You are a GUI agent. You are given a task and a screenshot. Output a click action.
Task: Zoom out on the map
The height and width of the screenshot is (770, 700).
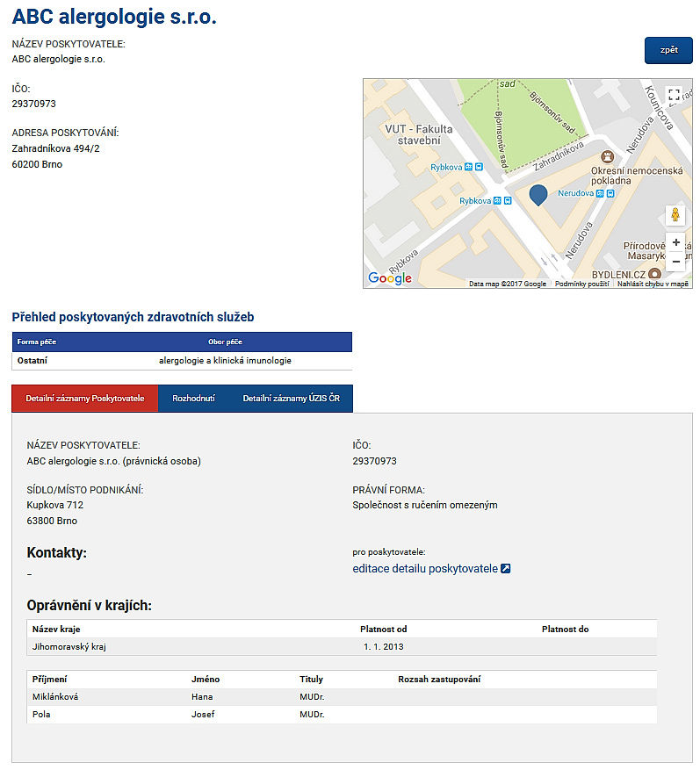tap(676, 262)
